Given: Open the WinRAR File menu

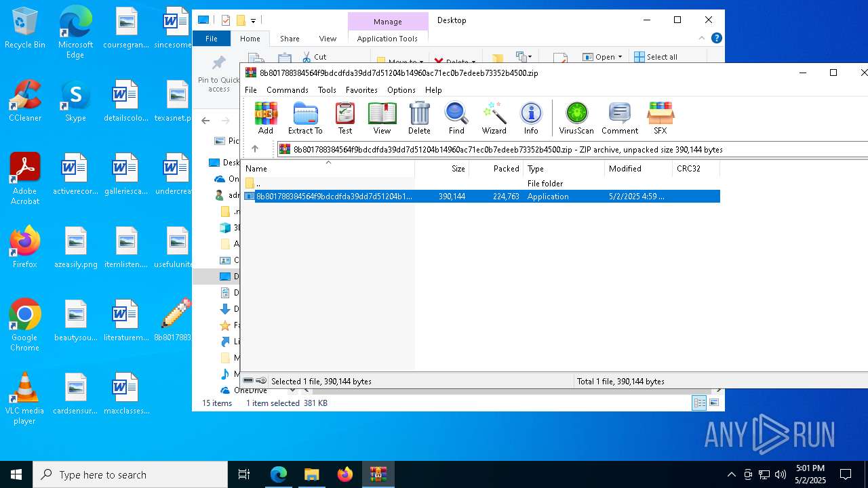Looking at the screenshot, I should [x=251, y=89].
